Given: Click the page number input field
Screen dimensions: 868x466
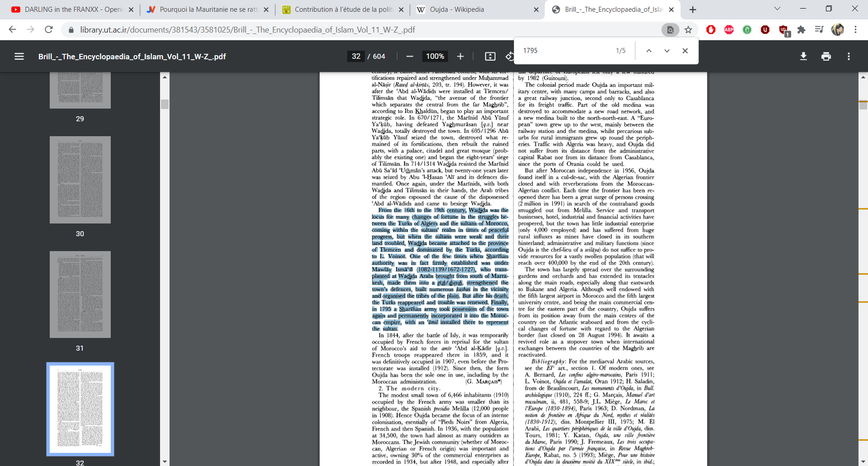Looking at the screenshot, I should point(356,57).
